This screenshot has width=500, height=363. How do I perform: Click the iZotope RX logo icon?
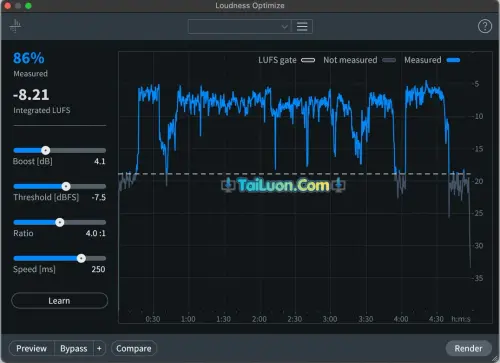(15, 26)
